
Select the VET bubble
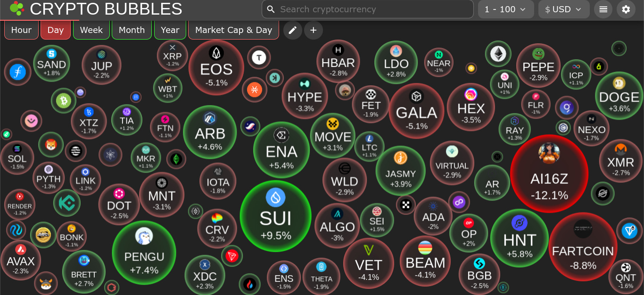tap(368, 263)
